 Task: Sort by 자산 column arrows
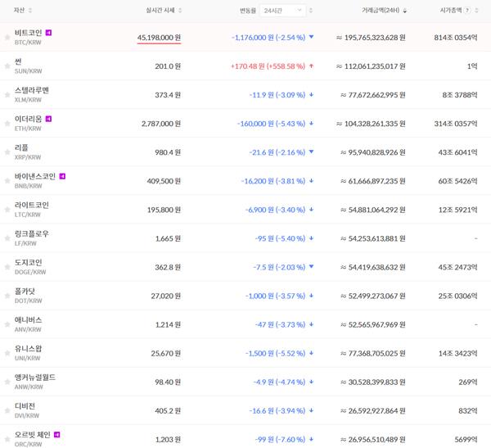tap(30, 11)
